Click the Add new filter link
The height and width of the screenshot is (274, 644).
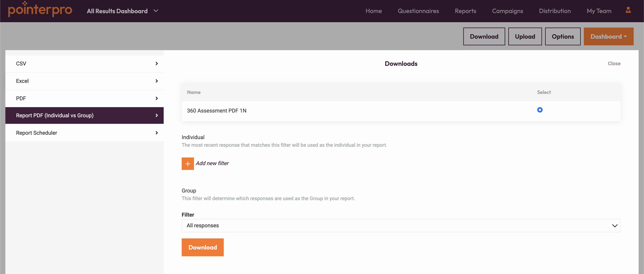(x=212, y=163)
